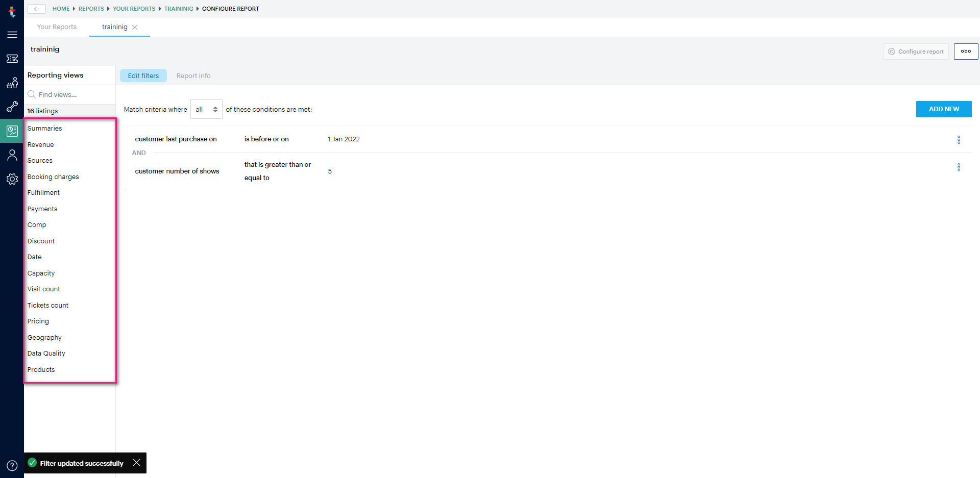Click the app logo icon in the sidebar
The image size is (980, 478).
12,11
